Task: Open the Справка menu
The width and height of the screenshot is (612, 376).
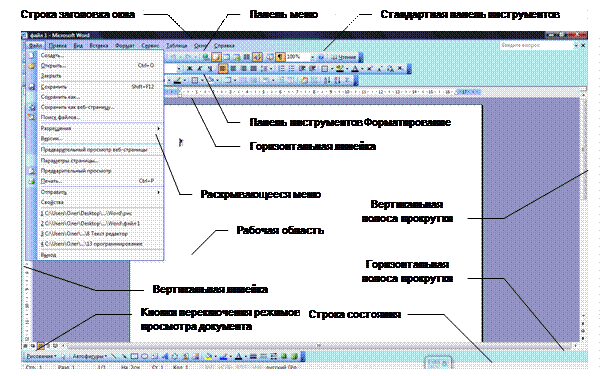Action: tap(224, 45)
